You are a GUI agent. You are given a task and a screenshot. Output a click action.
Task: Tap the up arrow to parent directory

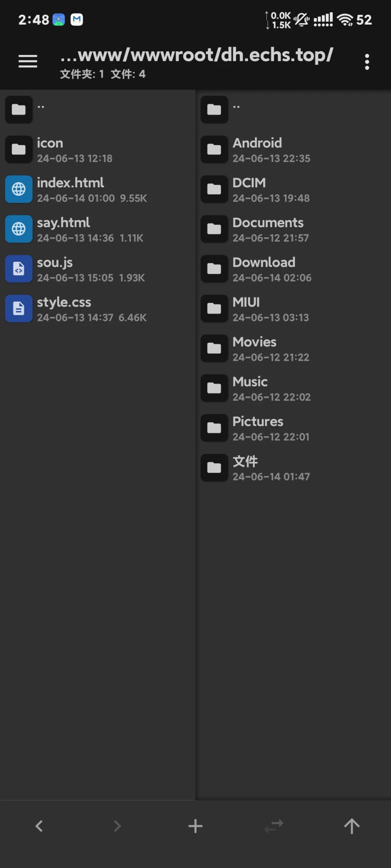352,826
